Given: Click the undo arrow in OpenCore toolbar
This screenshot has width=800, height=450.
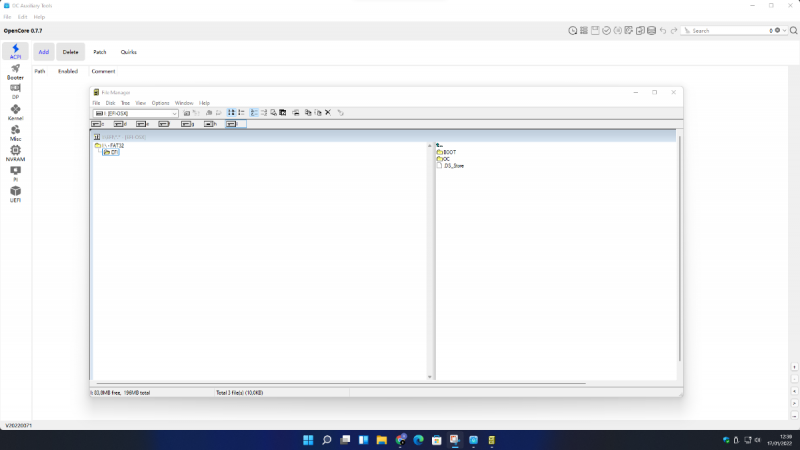Looking at the screenshot, I should [x=662, y=31].
